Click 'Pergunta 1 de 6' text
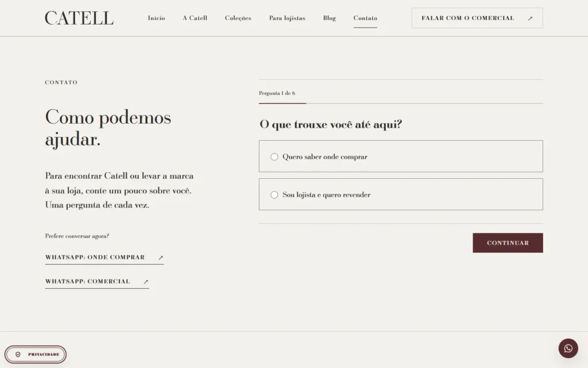 pyautogui.click(x=277, y=93)
